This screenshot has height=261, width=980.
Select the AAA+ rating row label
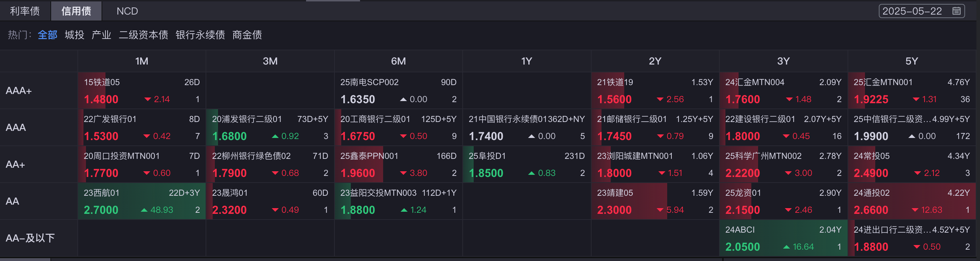pos(18,91)
